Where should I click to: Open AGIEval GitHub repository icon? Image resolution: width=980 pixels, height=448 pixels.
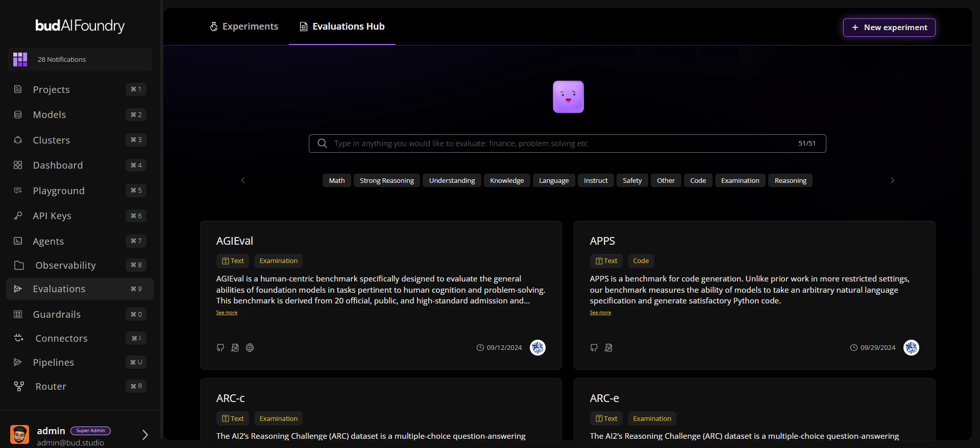click(x=220, y=348)
